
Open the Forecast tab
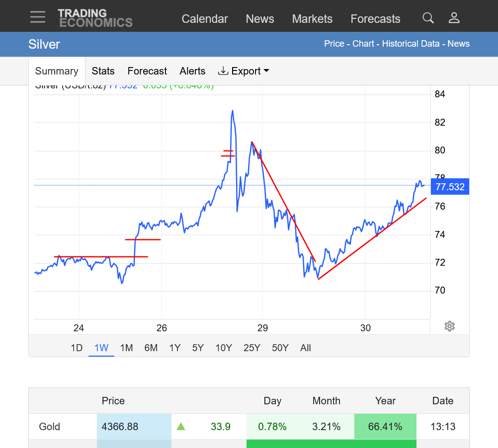click(147, 71)
